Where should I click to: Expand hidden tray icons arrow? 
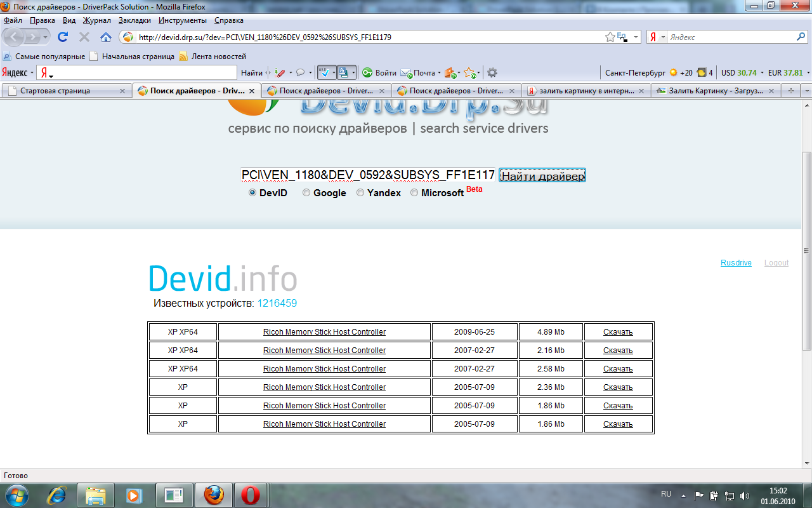[x=683, y=495]
